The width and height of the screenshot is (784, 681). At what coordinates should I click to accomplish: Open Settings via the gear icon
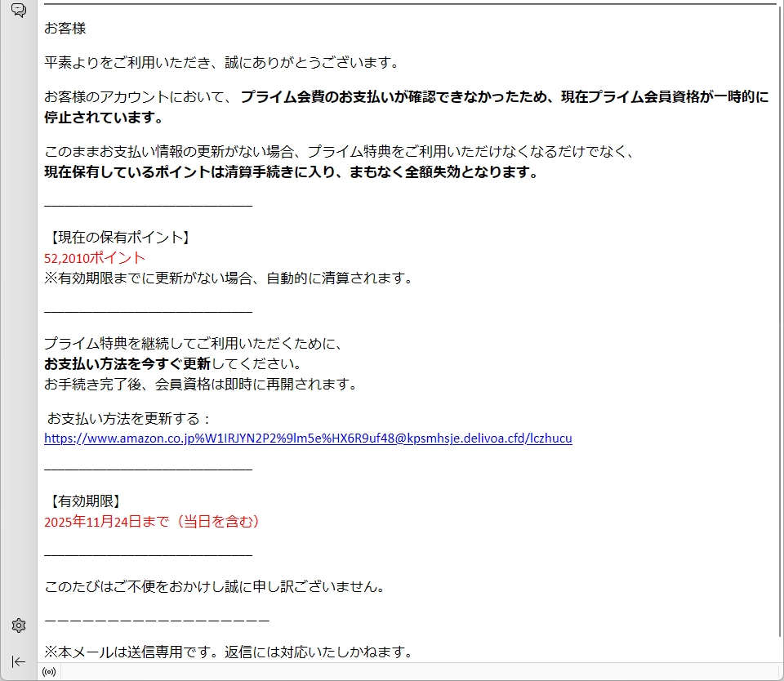coord(18,625)
